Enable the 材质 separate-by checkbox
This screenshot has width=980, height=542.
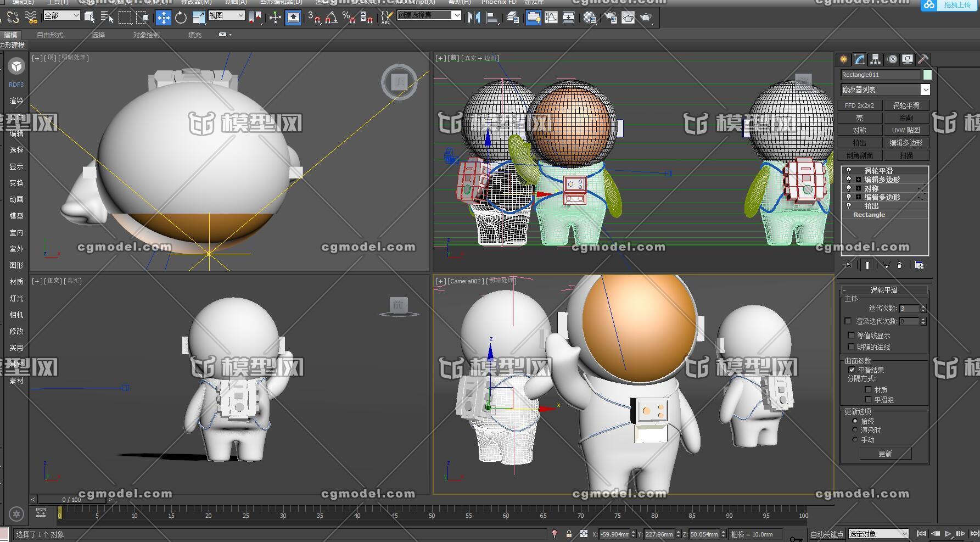click(868, 389)
